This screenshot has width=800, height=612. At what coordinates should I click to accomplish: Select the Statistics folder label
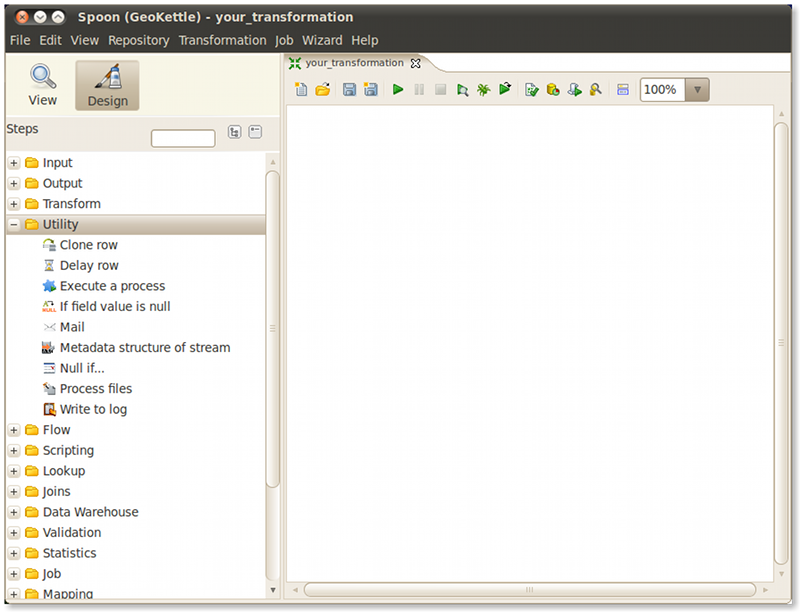(69, 553)
